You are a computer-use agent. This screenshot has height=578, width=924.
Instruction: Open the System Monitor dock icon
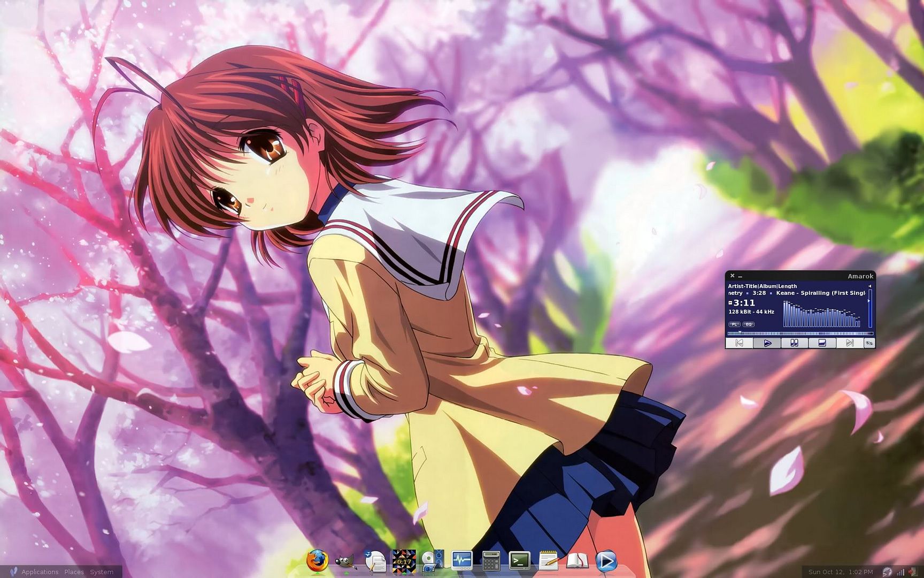click(x=462, y=560)
